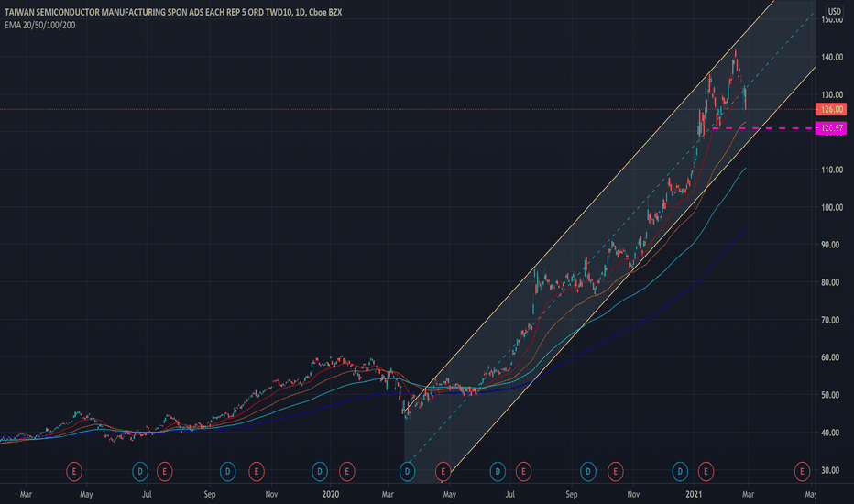Click the red 126.00 current price label
Image resolution: width=854 pixels, height=504 pixels.
click(x=831, y=109)
